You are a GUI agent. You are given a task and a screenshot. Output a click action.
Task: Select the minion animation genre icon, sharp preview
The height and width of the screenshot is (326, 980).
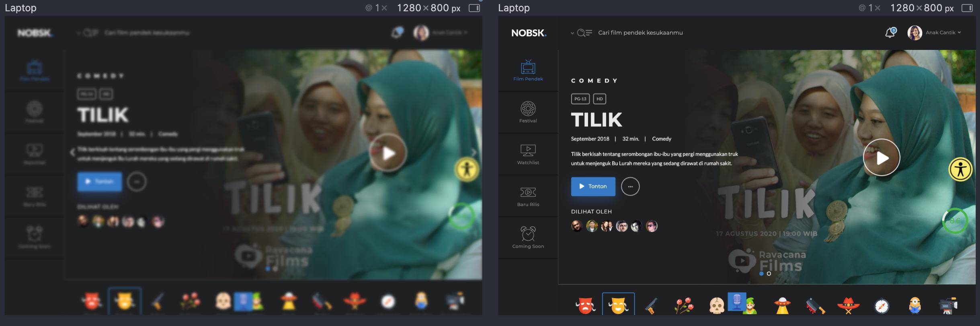click(x=914, y=305)
